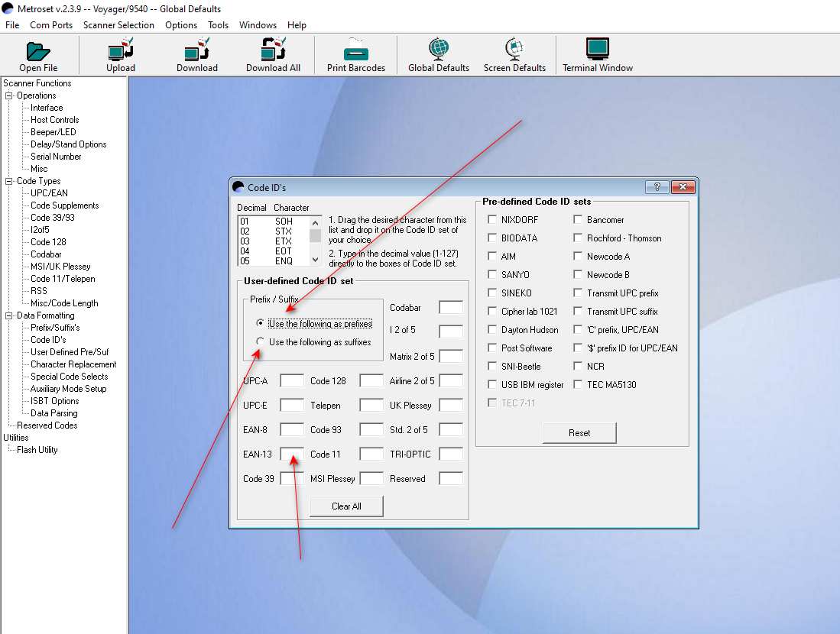Enable Transmit UPC prefix option
The width and height of the screenshot is (840, 634).
click(578, 293)
